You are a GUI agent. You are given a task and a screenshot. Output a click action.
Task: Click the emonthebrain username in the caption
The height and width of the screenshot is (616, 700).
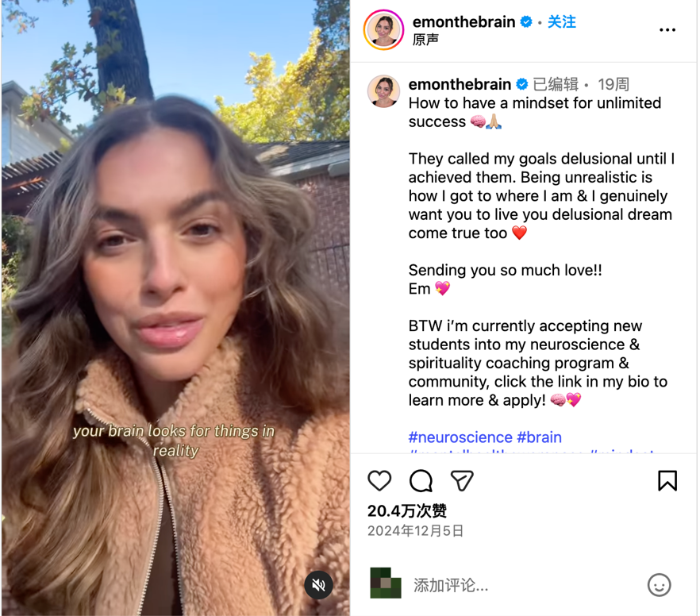click(x=460, y=84)
